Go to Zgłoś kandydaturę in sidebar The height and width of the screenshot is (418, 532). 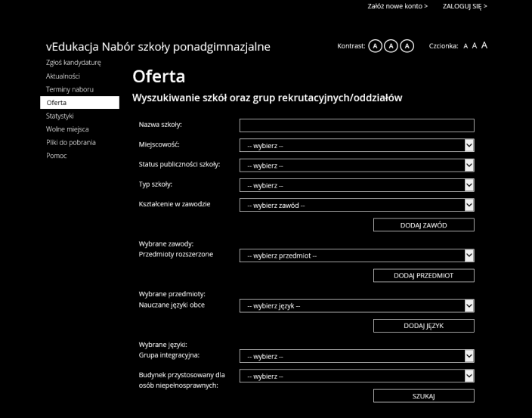pos(73,63)
